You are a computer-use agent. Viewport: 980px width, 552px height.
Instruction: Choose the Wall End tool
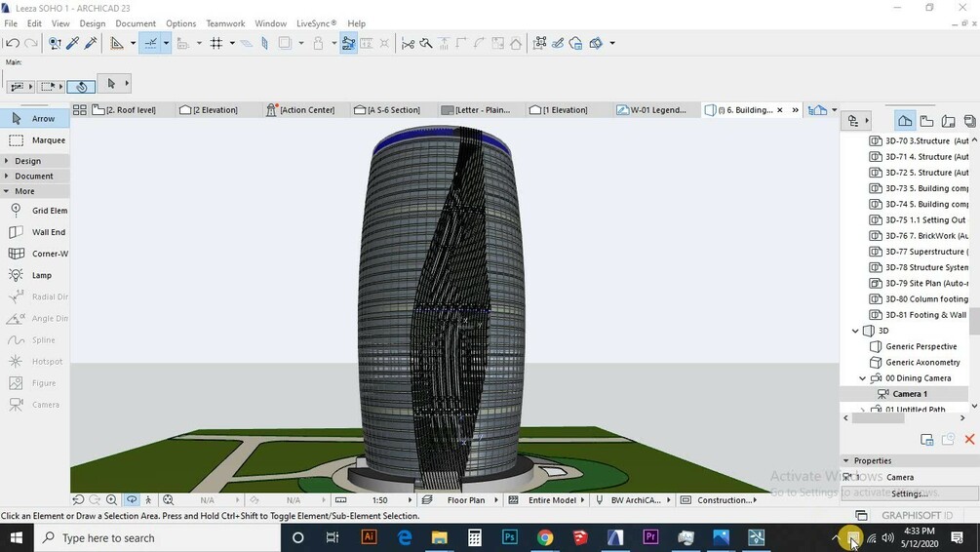click(35, 232)
